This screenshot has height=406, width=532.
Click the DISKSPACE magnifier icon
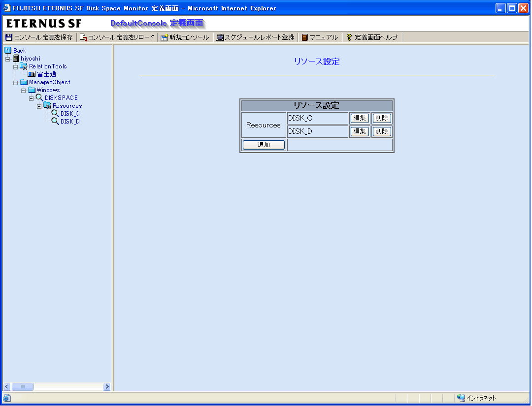(x=39, y=97)
